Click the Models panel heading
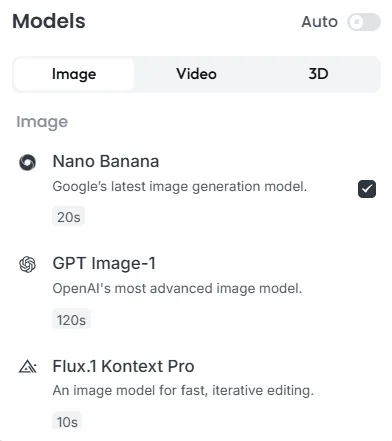 tap(49, 21)
